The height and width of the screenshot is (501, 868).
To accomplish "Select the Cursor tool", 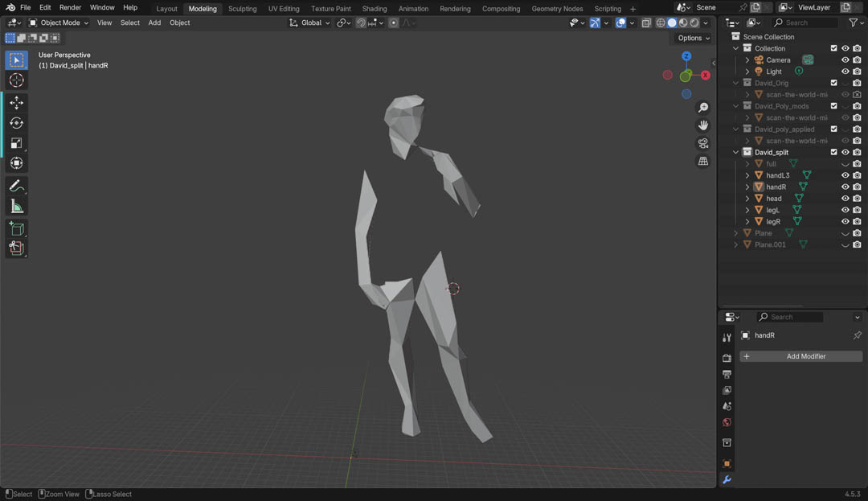I will 16,80.
